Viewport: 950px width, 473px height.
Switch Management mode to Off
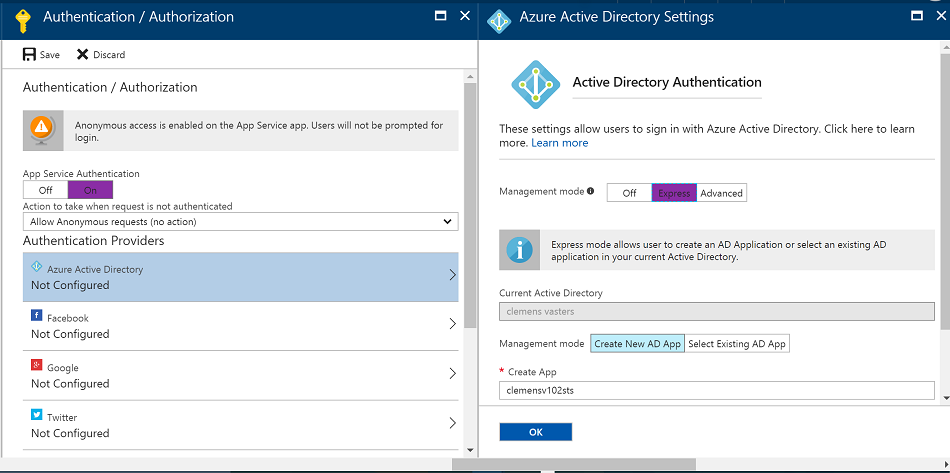tap(629, 193)
